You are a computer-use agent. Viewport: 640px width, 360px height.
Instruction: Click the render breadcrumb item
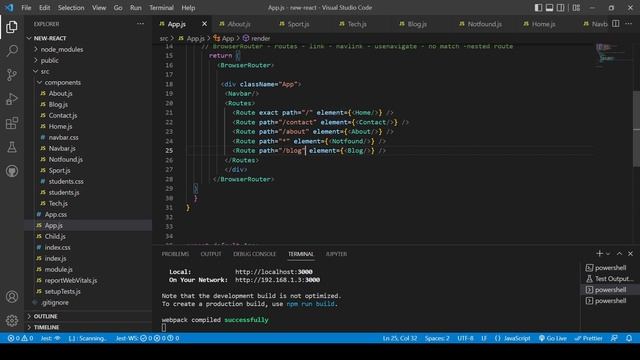(x=256, y=38)
